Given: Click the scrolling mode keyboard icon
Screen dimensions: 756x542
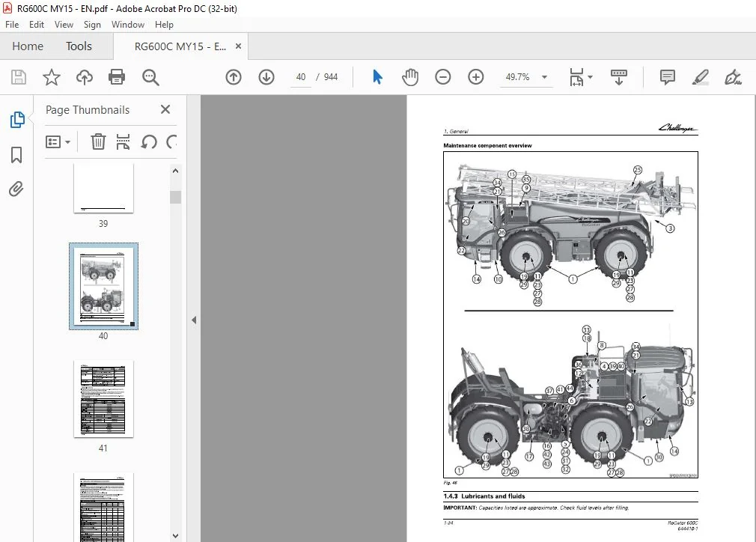Looking at the screenshot, I should pos(618,77).
